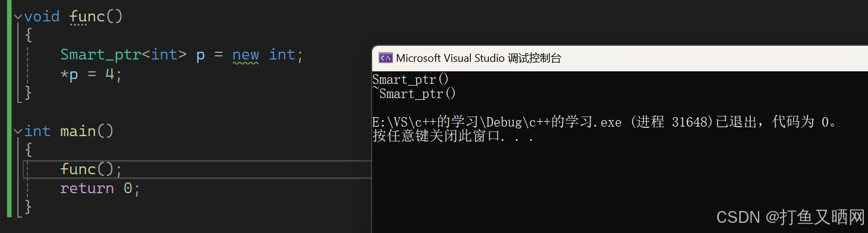Click the press any key prompt line
This screenshot has height=233, width=868.
pyautogui.click(x=453, y=136)
